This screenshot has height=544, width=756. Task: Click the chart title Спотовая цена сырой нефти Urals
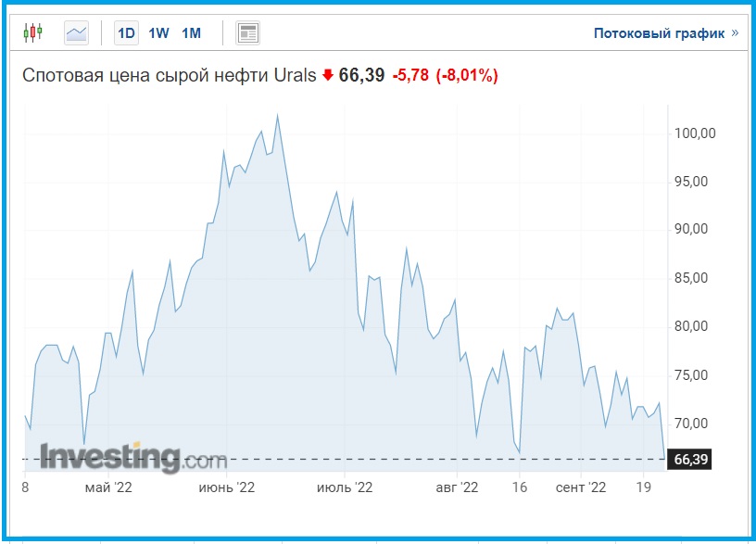(x=170, y=76)
